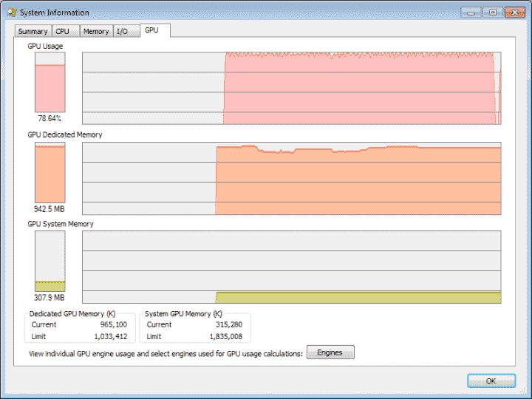Click the GPU Usage level meter bar
This screenshot has height=399, width=532.
point(50,82)
